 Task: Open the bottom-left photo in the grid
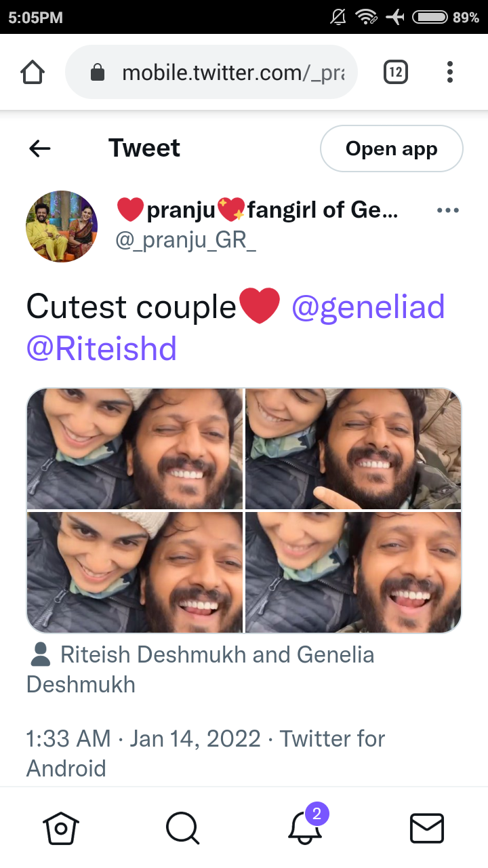[135, 572]
